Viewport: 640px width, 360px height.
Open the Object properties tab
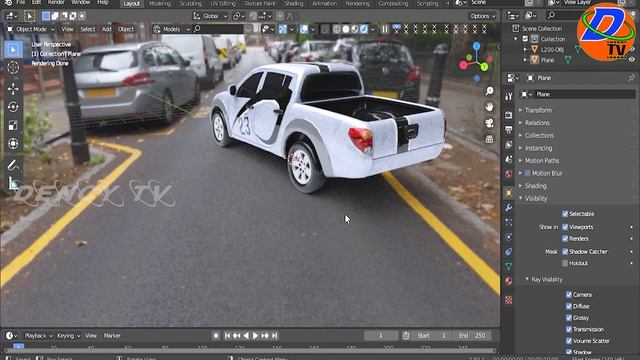509,193
